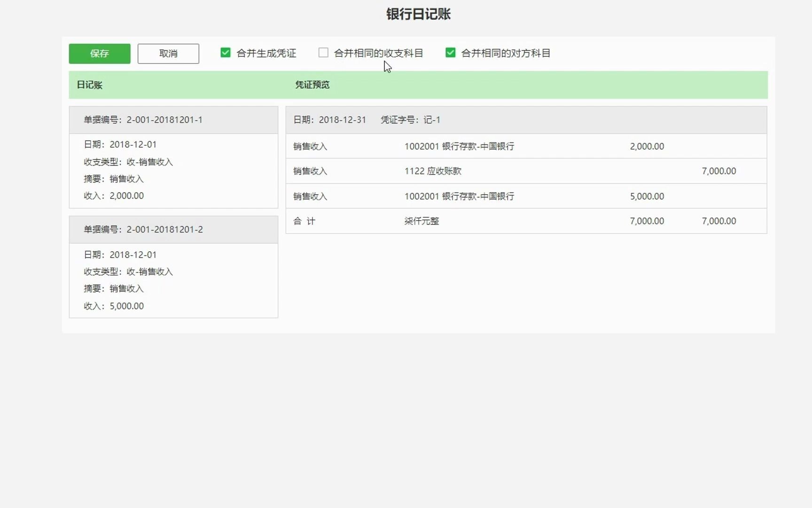Switch to the 日记账 tab
The height and width of the screenshot is (508, 812).
click(x=89, y=85)
